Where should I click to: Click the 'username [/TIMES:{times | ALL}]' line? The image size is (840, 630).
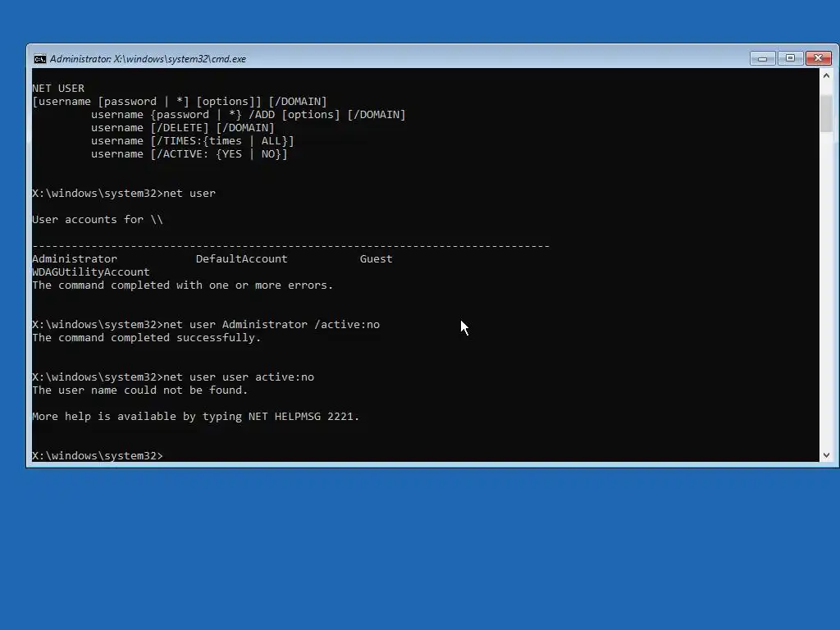click(192, 141)
